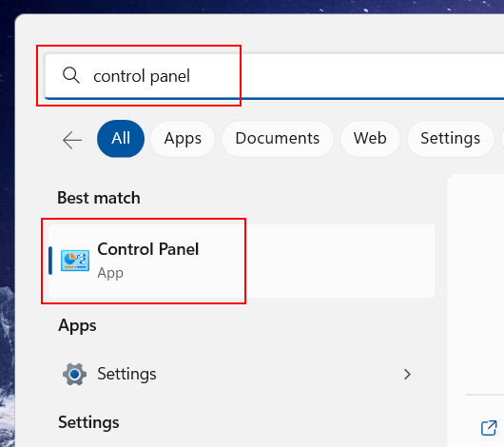Switch to the Web filter tab

point(370,139)
